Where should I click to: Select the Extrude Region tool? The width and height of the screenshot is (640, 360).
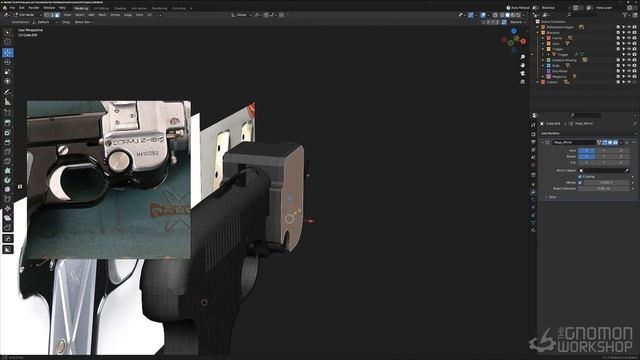click(x=7, y=123)
